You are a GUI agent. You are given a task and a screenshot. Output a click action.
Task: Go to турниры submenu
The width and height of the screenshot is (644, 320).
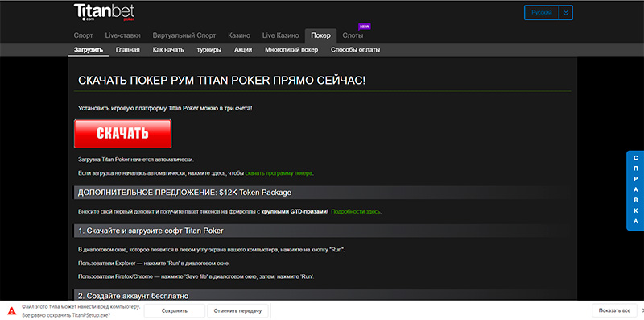[209, 50]
